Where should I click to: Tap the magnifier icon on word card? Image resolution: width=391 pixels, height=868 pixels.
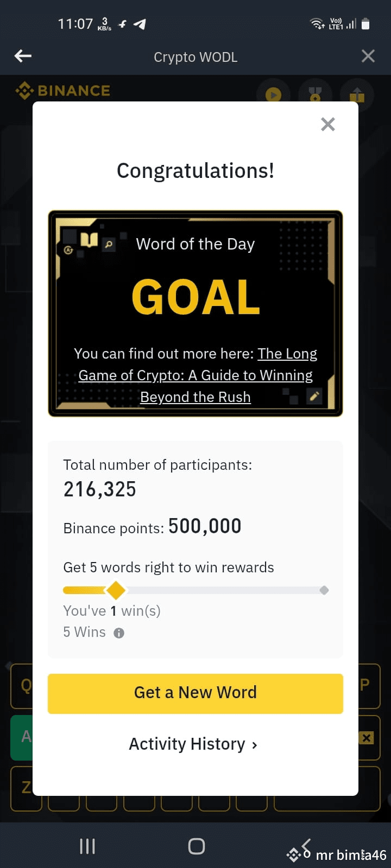click(109, 245)
